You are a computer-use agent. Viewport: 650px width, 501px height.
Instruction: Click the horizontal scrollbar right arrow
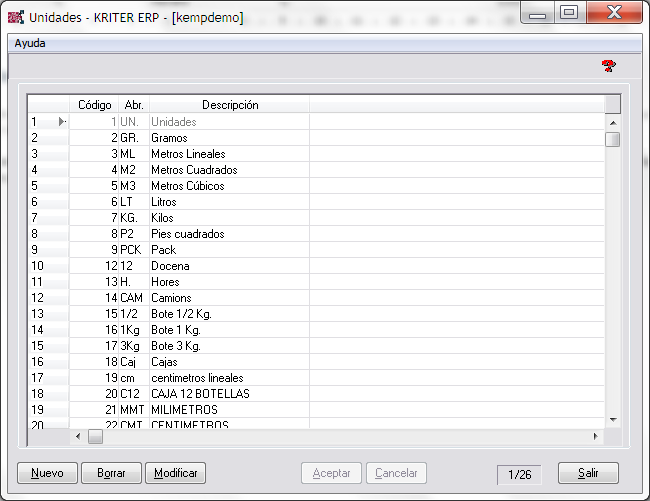pyautogui.click(x=596, y=437)
